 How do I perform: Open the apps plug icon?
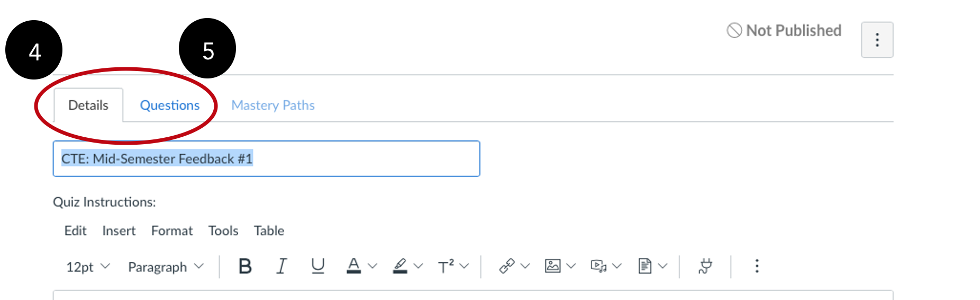point(705,266)
